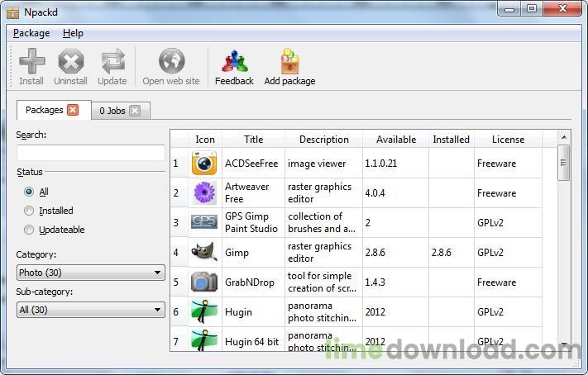Click available version 1.1.0.21 cell

coord(396,164)
